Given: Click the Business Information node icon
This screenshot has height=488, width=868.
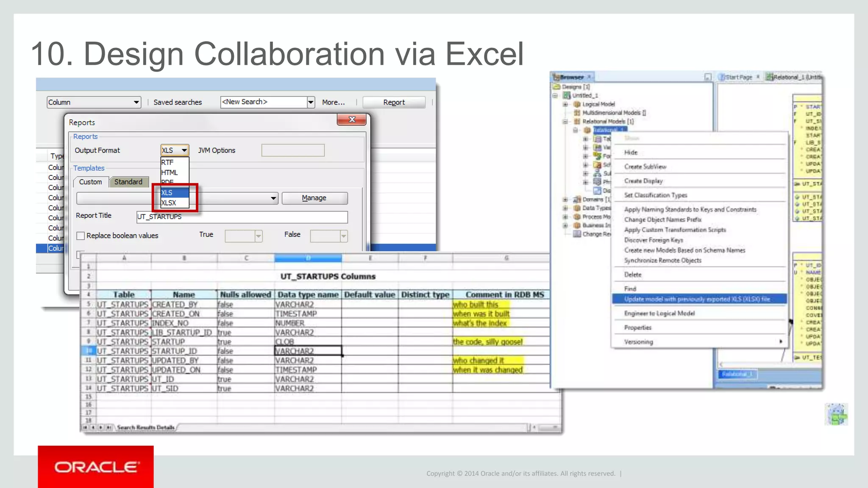Looking at the screenshot, I should point(577,225).
